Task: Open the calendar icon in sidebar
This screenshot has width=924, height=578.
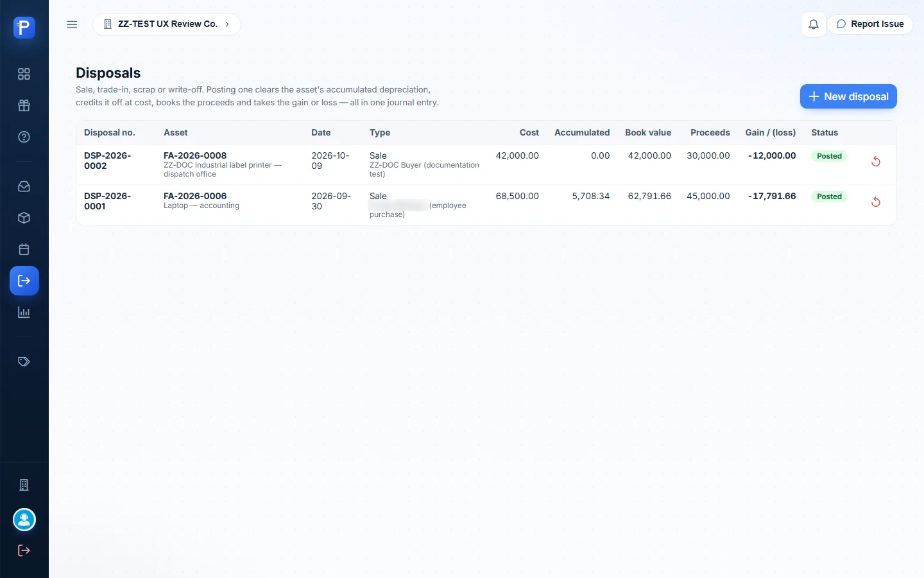Action: click(x=24, y=249)
